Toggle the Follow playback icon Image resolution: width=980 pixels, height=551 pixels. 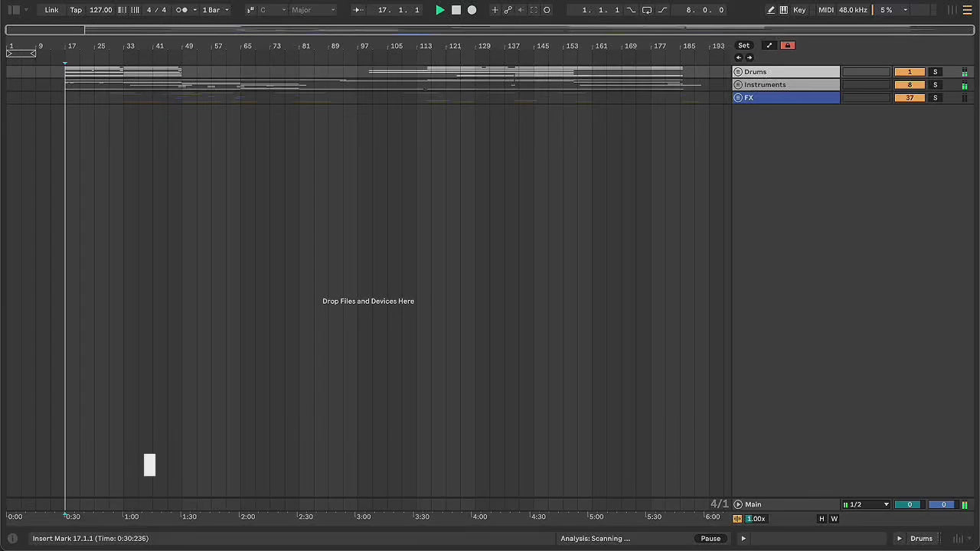[358, 10]
